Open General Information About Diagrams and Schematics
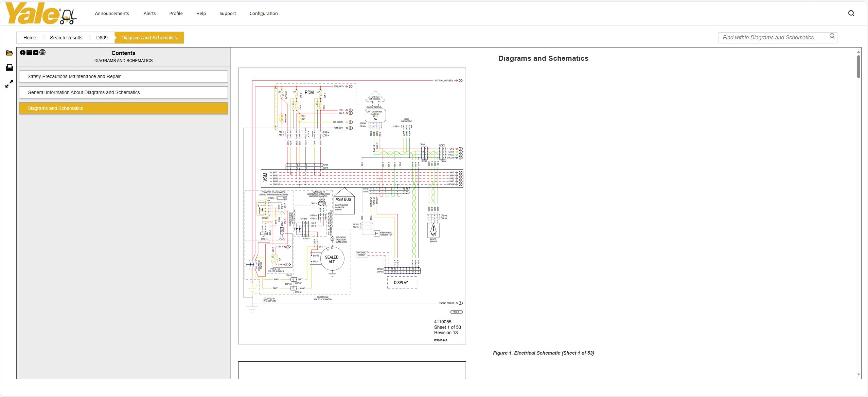The image size is (868, 397). click(x=123, y=92)
